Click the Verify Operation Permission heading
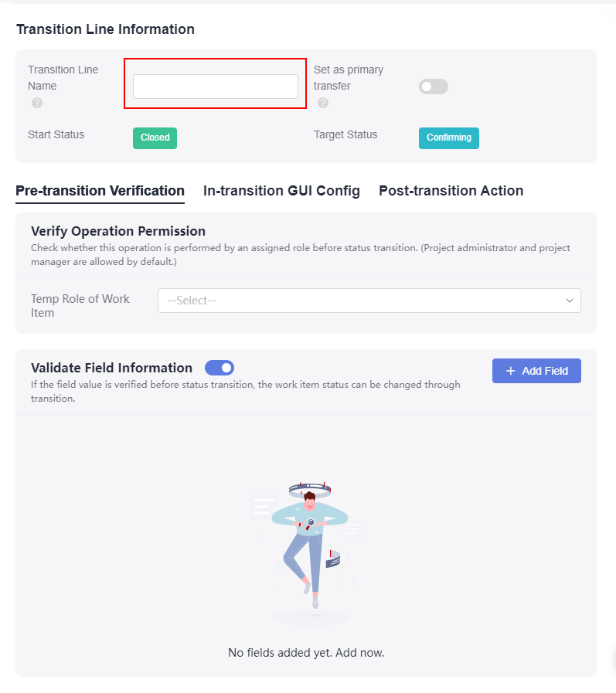This screenshot has width=616, height=693. (118, 231)
